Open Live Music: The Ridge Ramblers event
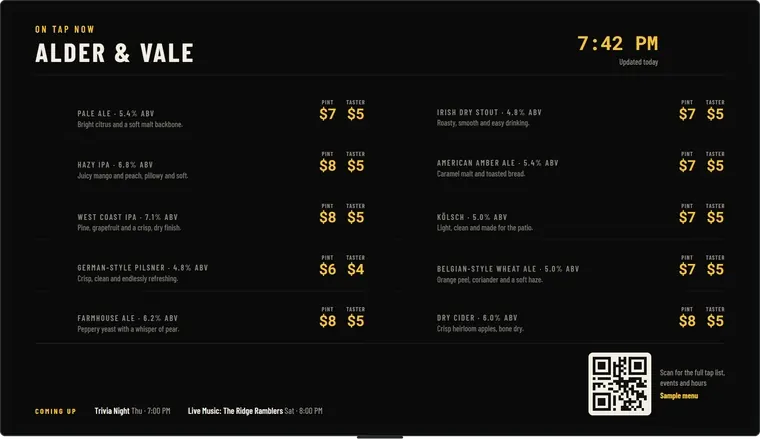This screenshot has height=440, width=760. [255, 411]
